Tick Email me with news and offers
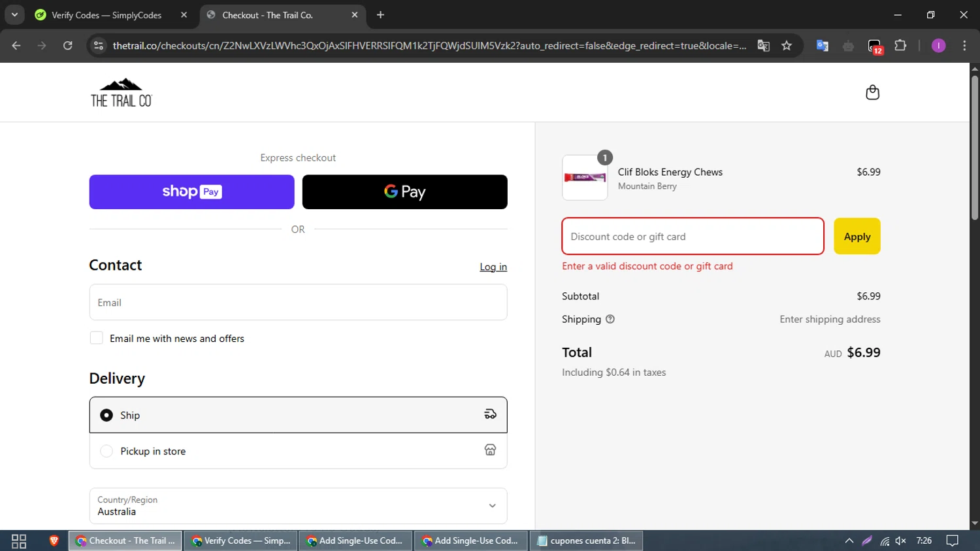Image resolution: width=980 pixels, height=551 pixels. pos(96,338)
